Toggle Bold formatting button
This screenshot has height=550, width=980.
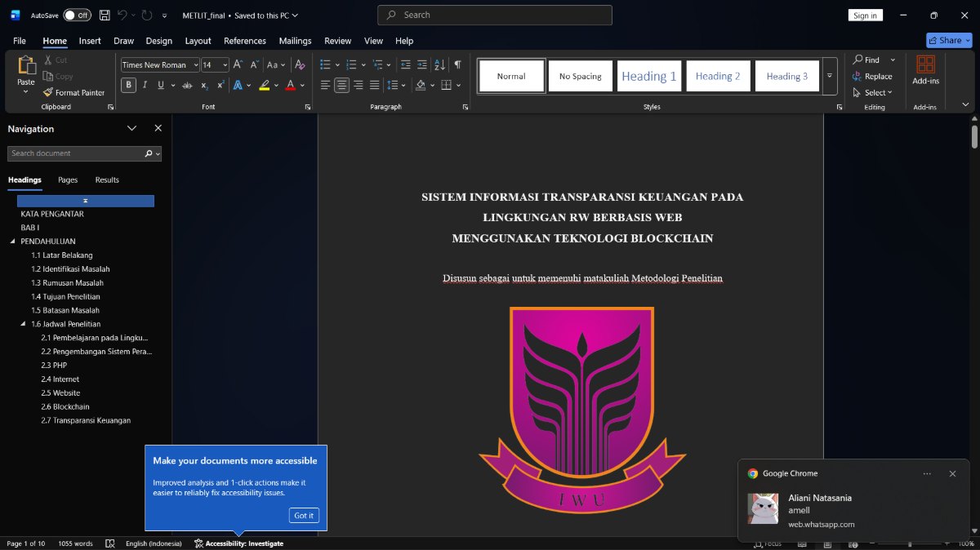(128, 85)
